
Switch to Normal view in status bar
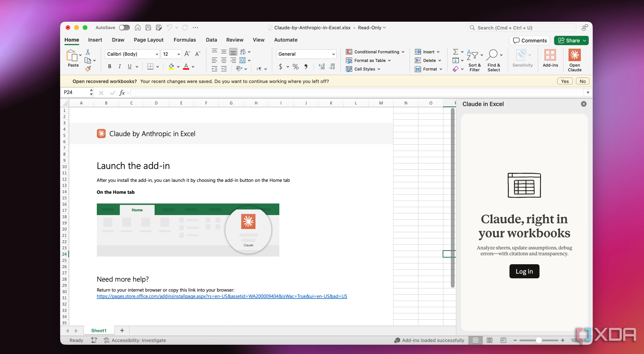tap(475, 340)
